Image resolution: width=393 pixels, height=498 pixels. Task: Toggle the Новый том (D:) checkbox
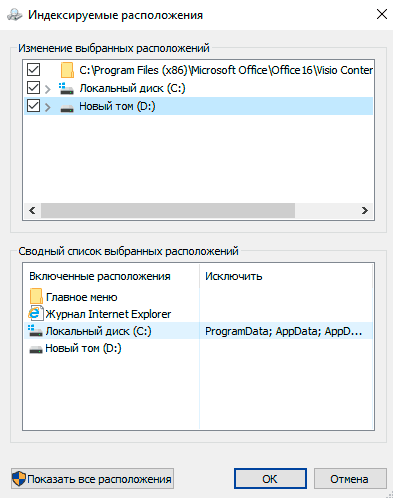(x=34, y=106)
